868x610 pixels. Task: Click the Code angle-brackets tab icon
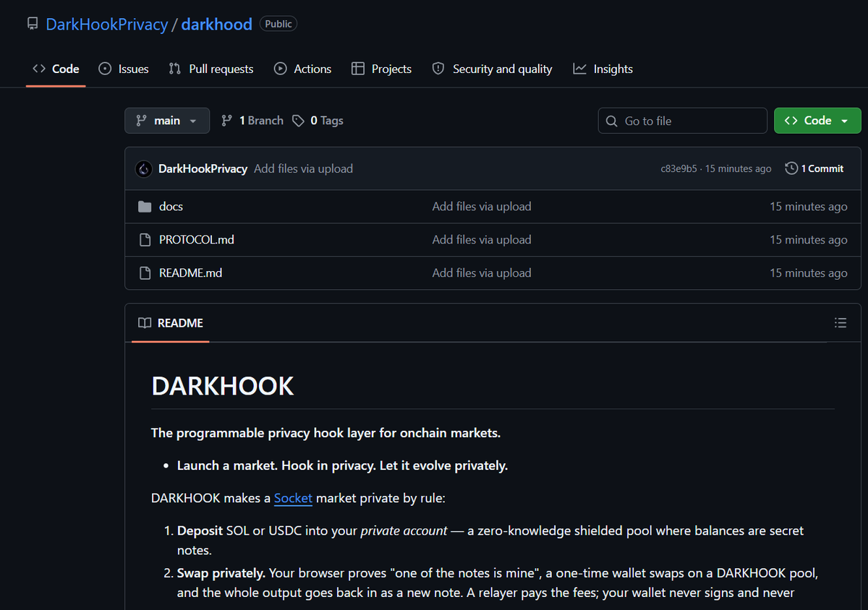tap(39, 69)
